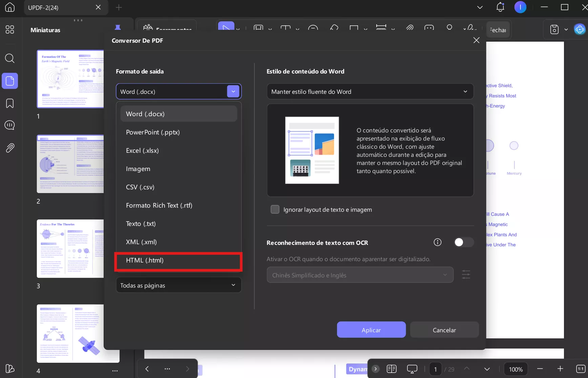Click the screenshot capture icon near the top right
The image size is (588, 378).
(x=554, y=29)
